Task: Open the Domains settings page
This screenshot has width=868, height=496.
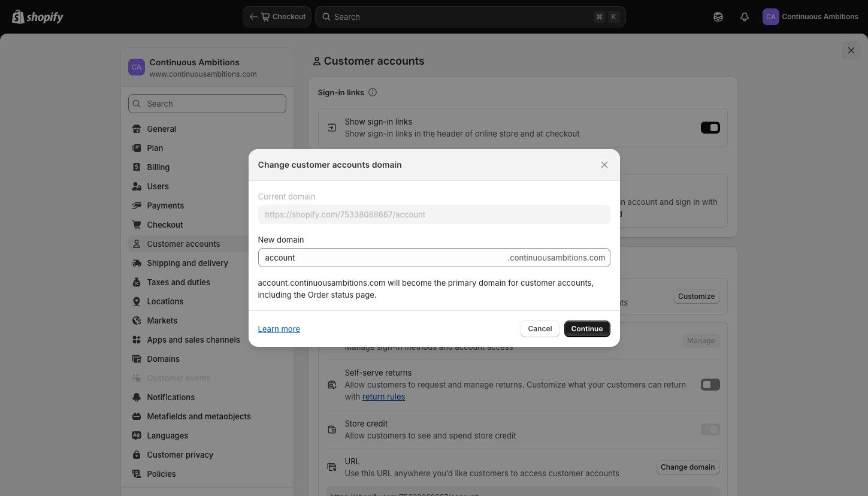Action: point(163,359)
